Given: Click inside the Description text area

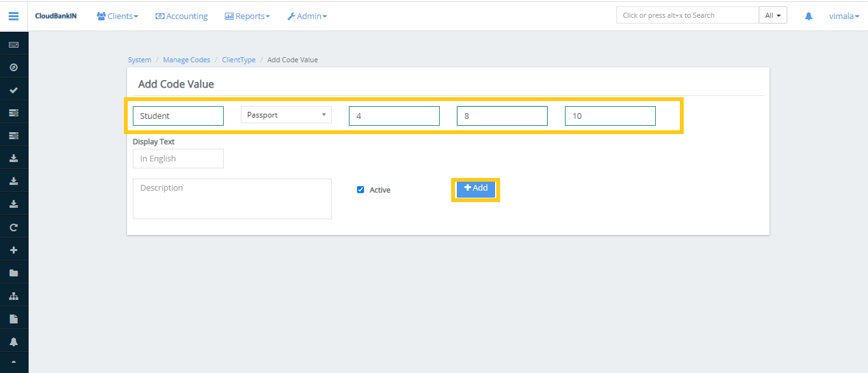Looking at the screenshot, I should (x=232, y=198).
